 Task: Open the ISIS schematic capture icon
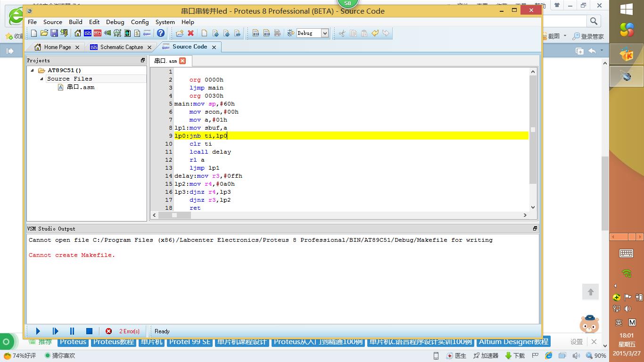pyautogui.click(x=88, y=33)
